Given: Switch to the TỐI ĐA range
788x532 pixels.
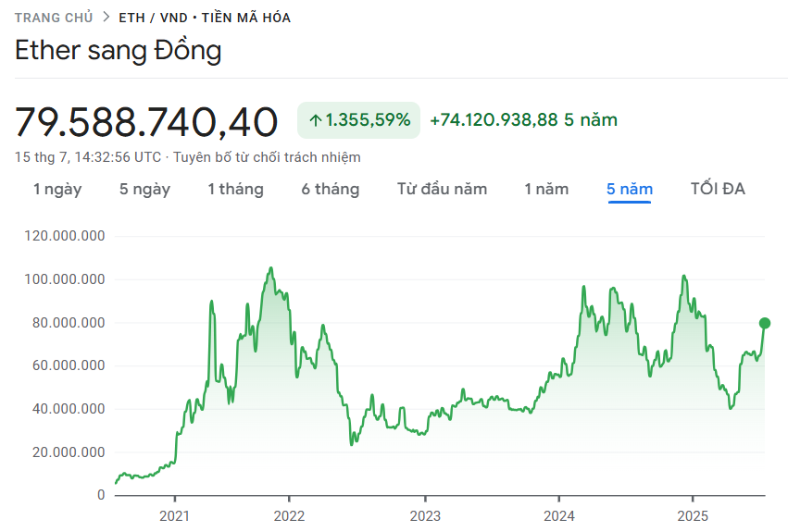Looking at the screenshot, I should pos(718,190).
